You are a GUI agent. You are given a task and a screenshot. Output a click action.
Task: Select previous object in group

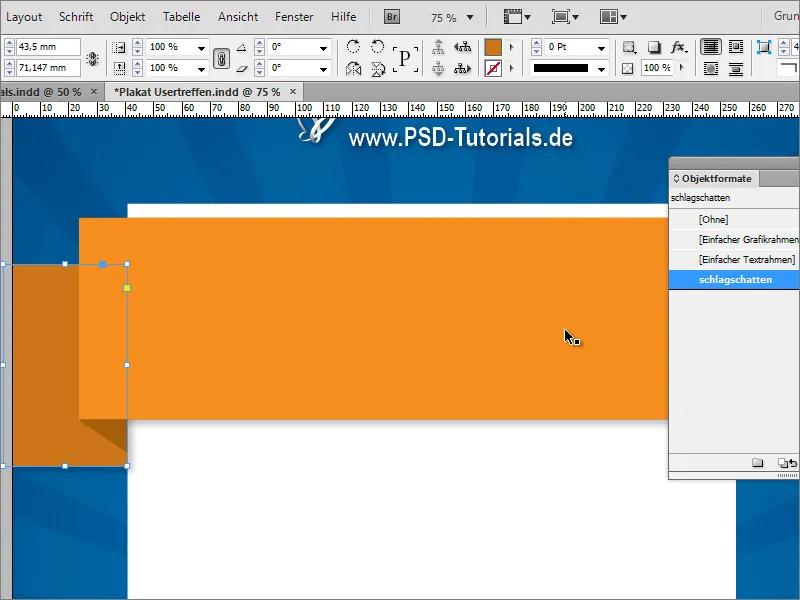click(x=463, y=47)
